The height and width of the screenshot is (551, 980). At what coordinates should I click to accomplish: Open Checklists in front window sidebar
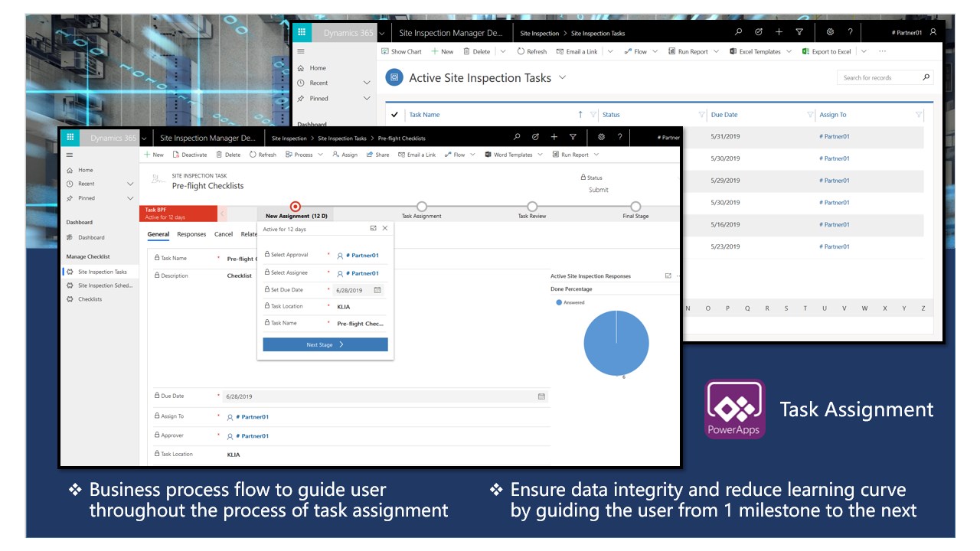(90, 299)
